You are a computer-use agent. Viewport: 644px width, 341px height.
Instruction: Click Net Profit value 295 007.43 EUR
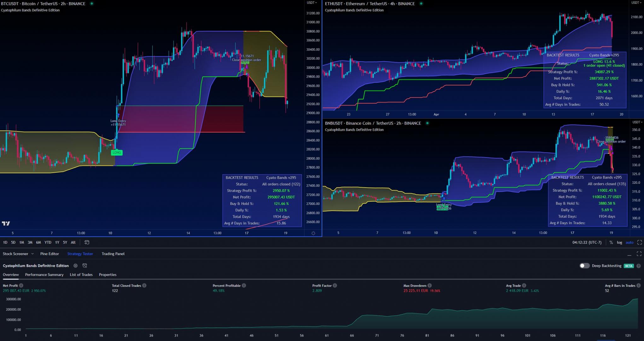point(16,290)
